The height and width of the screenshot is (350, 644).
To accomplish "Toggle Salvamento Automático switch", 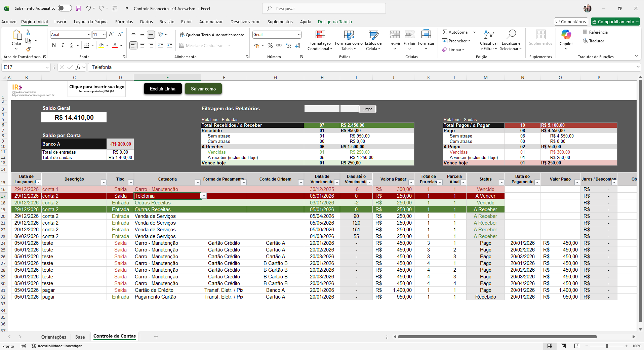I will [65, 8].
